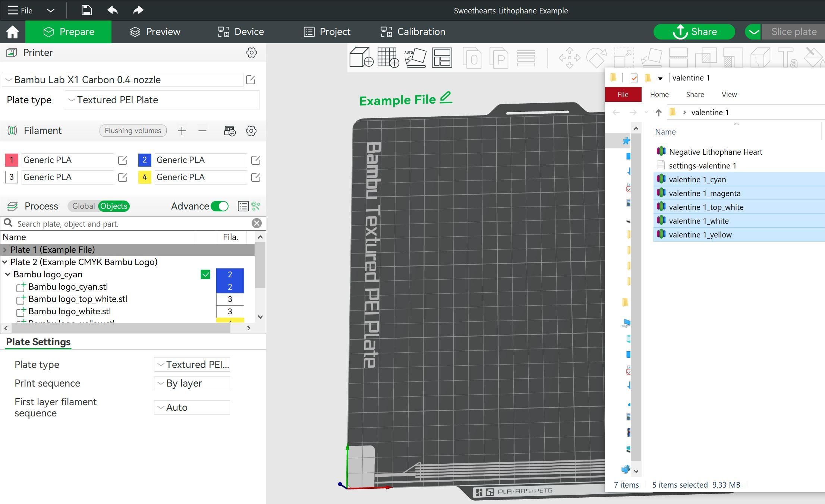Switch process to Global mode

point(83,206)
